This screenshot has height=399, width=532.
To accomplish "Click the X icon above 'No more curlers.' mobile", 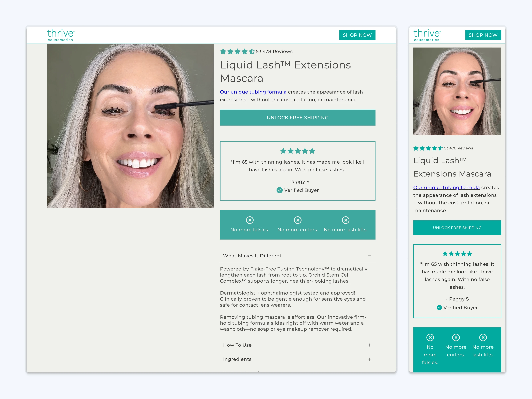I will (x=456, y=337).
